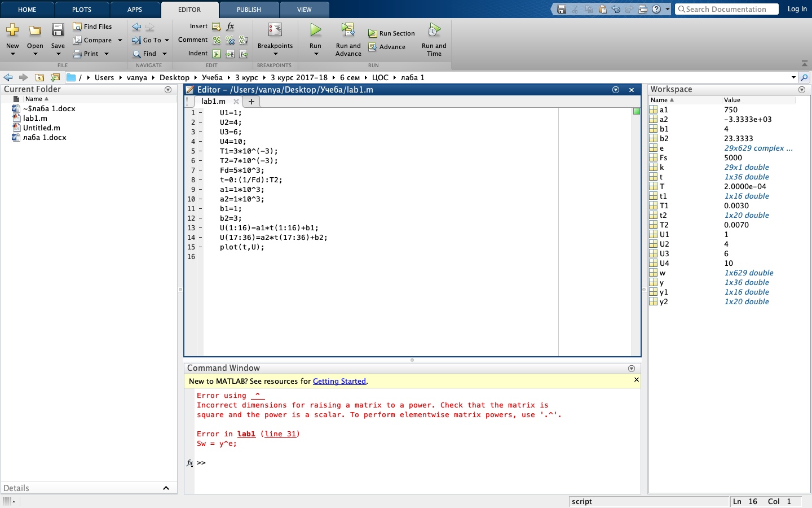Insert a function with the fx icon
The height and width of the screenshot is (508, 812).
tap(229, 26)
